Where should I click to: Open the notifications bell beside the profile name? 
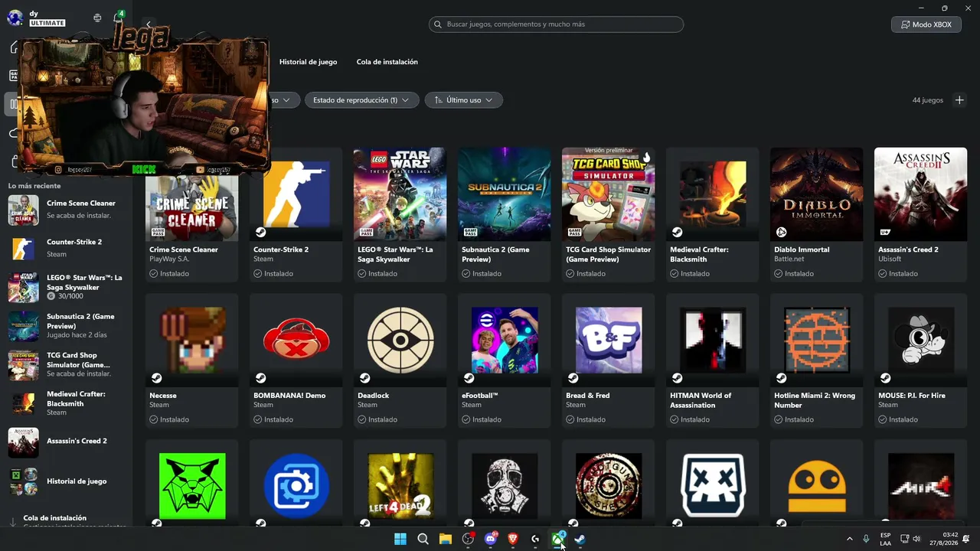[x=118, y=18]
